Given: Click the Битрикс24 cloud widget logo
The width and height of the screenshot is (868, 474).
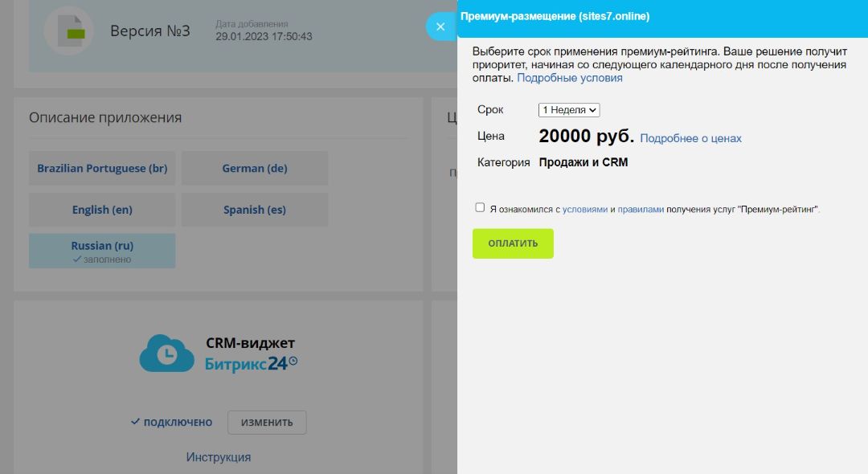Looking at the screenshot, I should click(165, 353).
